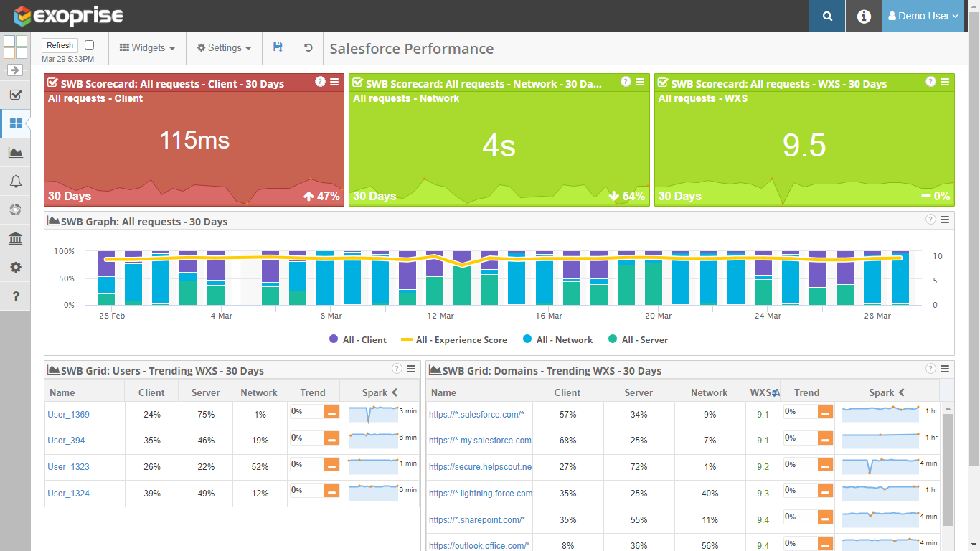Image resolution: width=980 pixels, height=551 pixels.
Task: Open the gear icon in sidebar
Action: click(15, 267)
